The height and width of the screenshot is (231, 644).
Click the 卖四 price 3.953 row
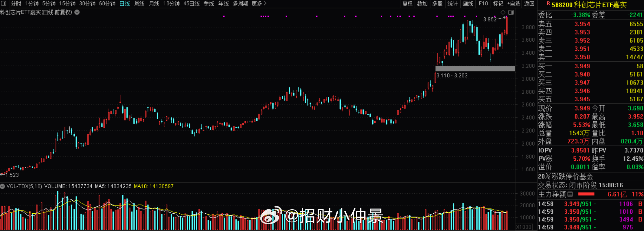[590, 32]
